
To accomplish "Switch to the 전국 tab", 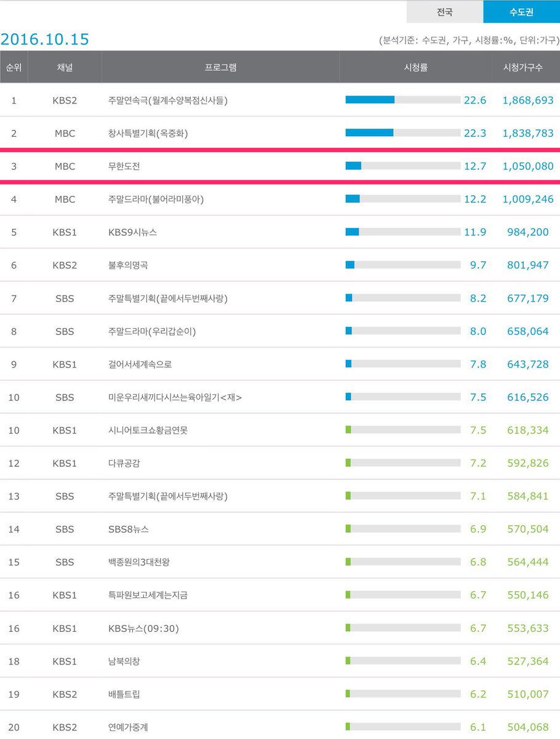I will (x=444, y=12).
